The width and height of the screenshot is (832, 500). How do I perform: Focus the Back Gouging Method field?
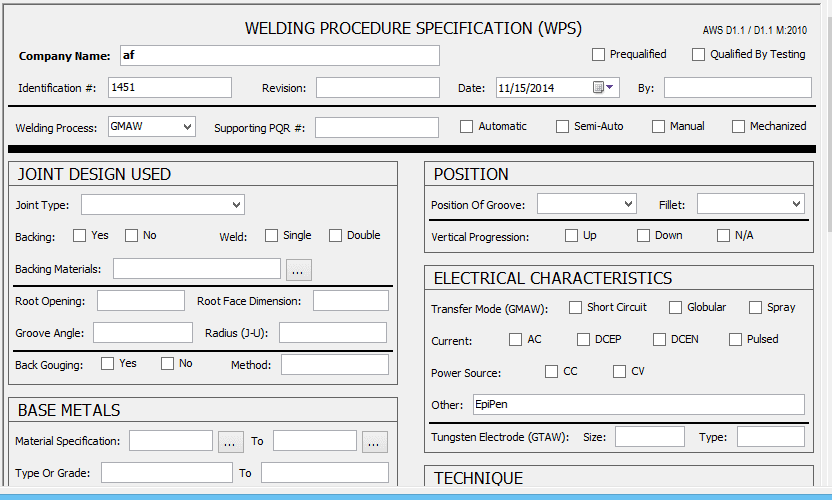[x=335, y=365]
